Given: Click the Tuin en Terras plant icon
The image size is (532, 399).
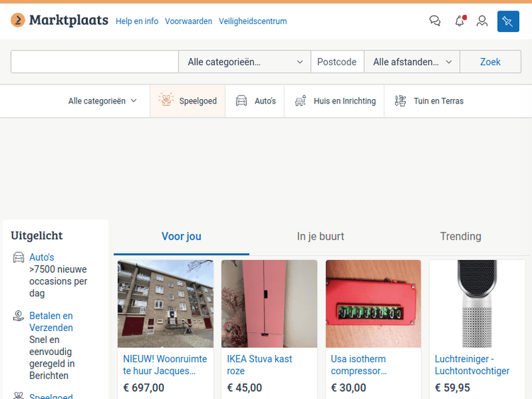Looking at the screenshot, I should (x=400, y=101).
